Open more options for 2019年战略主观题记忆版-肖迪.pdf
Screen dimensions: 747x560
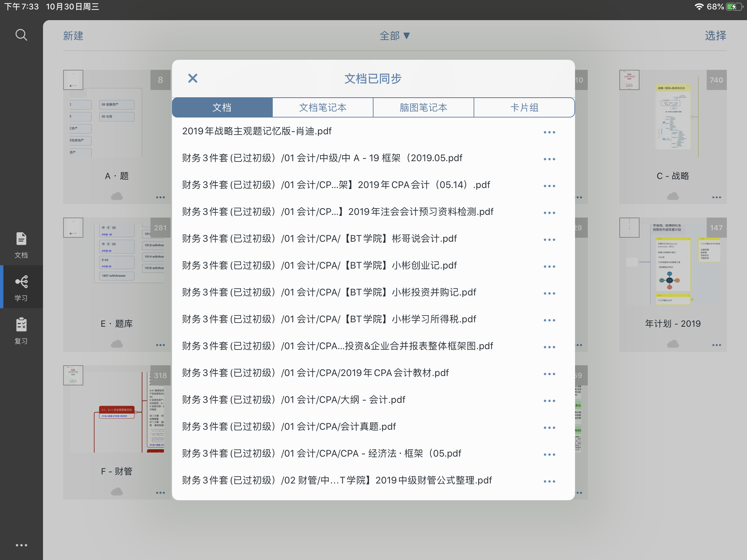549,132
